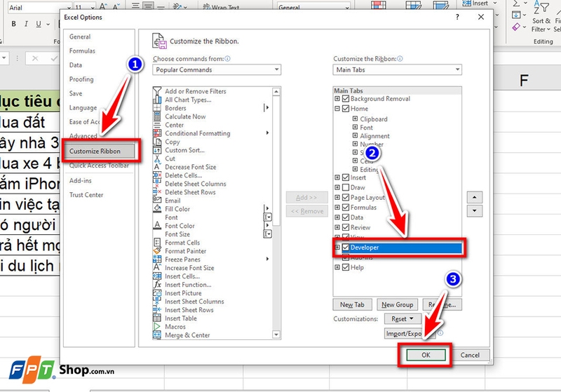Viewport: 561px width, 392px height.
Task: Pick the Merge & Center icon
Action: 157,335
